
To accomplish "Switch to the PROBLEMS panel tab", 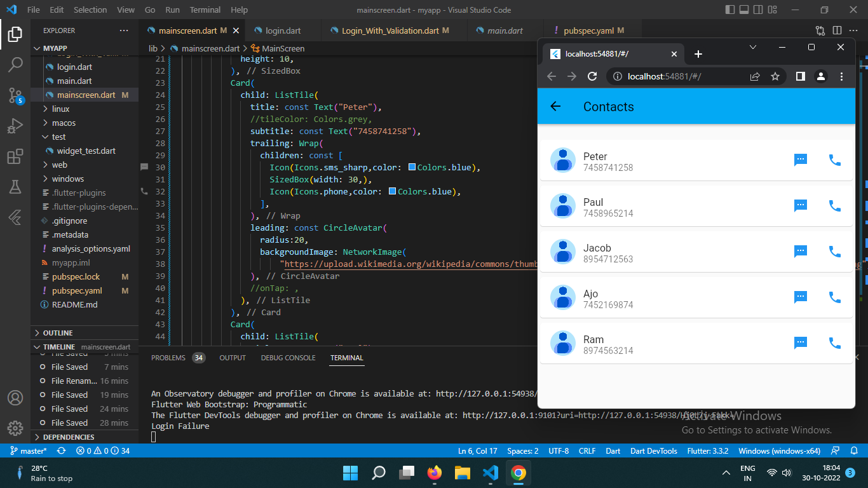I will 168,357.
